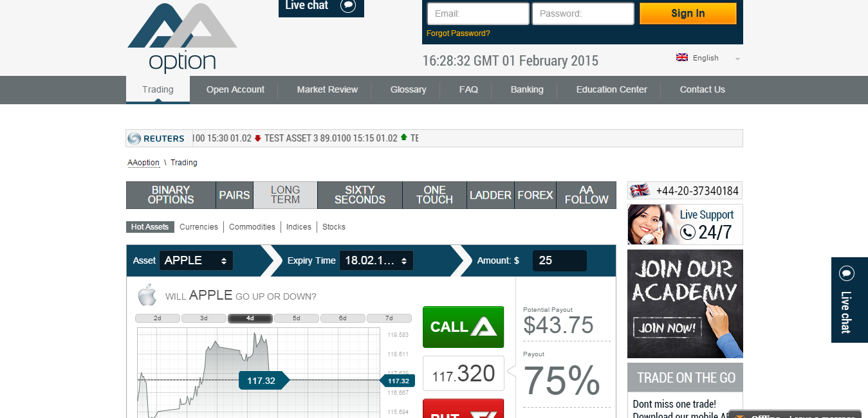
Task: Click the Live Support 24/7 phone icon
Action: tap(688, 232)
